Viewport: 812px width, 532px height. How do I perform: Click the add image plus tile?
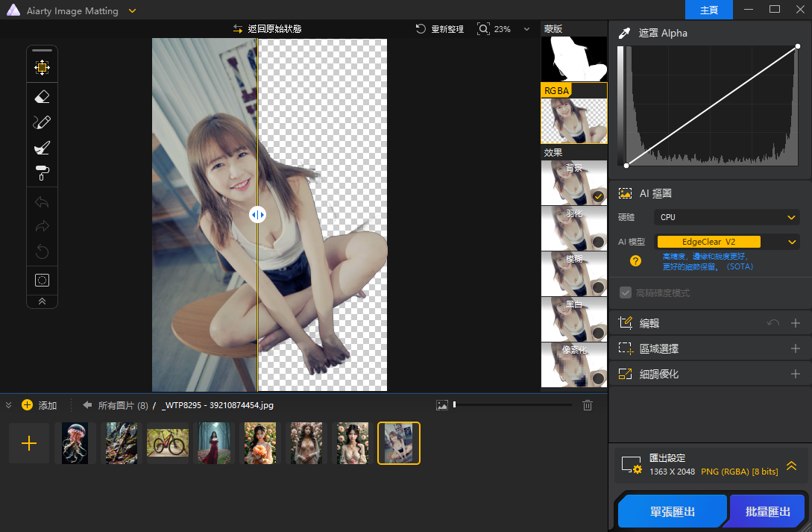[29, 443]
